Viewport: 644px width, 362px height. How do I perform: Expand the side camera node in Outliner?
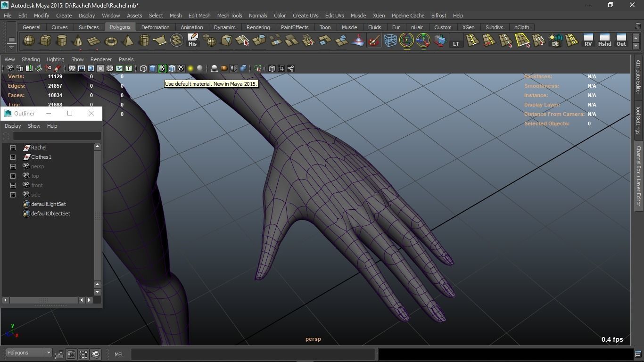pos(13,195)
